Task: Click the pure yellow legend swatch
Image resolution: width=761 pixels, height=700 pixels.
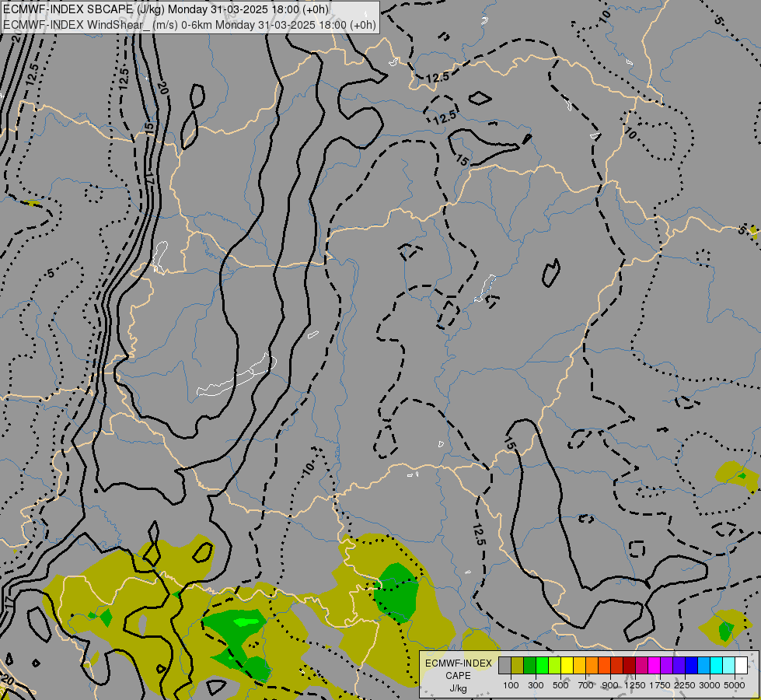Action: pos(567,665)
